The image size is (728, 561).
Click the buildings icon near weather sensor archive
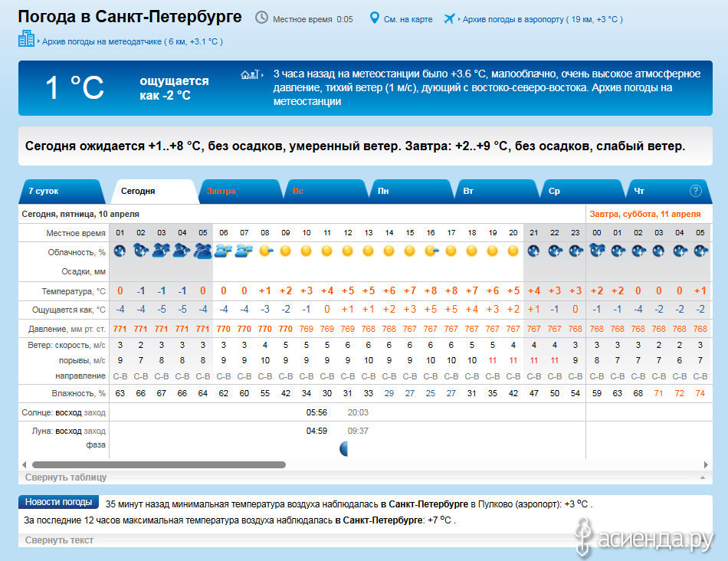click(26, 38)
